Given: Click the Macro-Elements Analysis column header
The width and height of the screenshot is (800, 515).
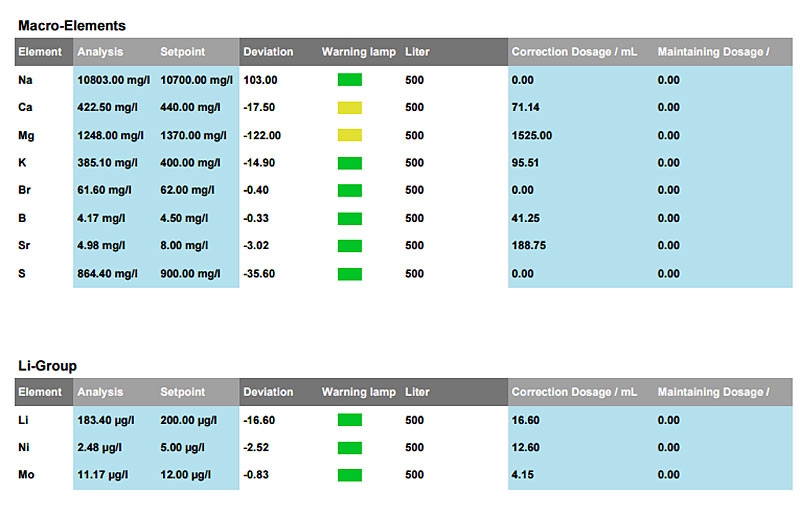Looking at the screenshot, I should 100,52.
